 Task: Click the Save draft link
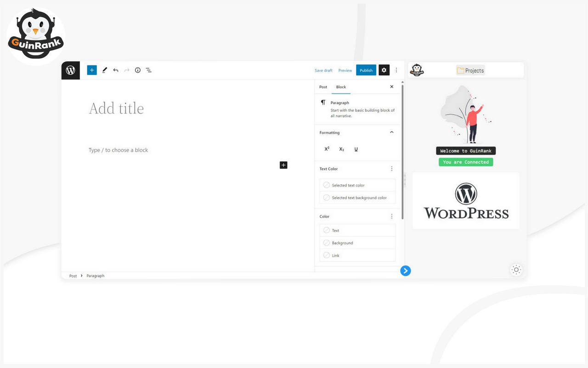(x=323, y=70)
